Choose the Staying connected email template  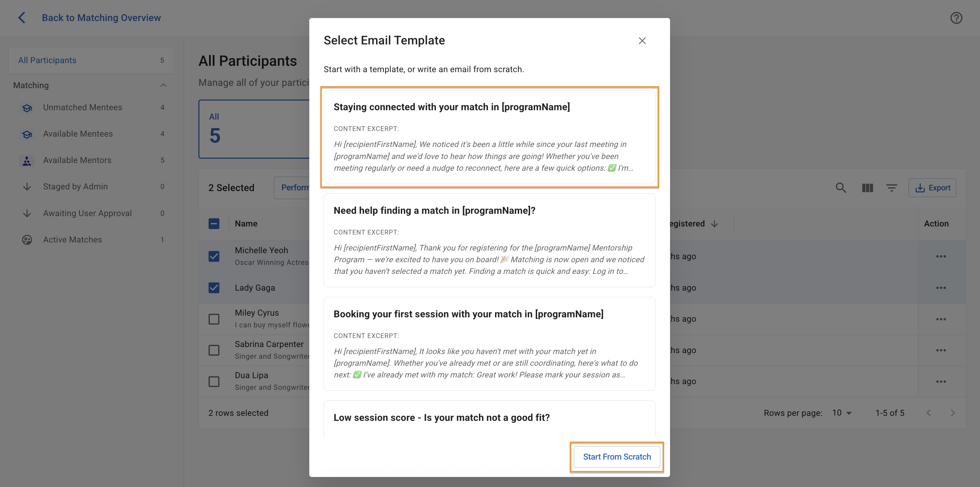(489, 137)
